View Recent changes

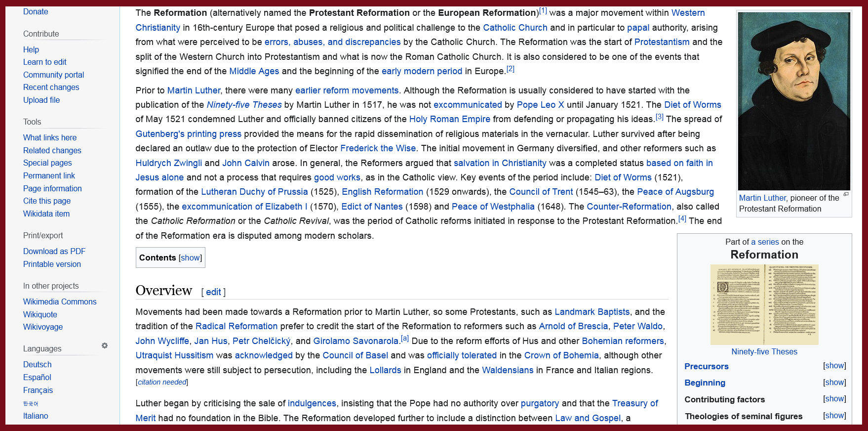pyautogui.click(x=51, y=87)
